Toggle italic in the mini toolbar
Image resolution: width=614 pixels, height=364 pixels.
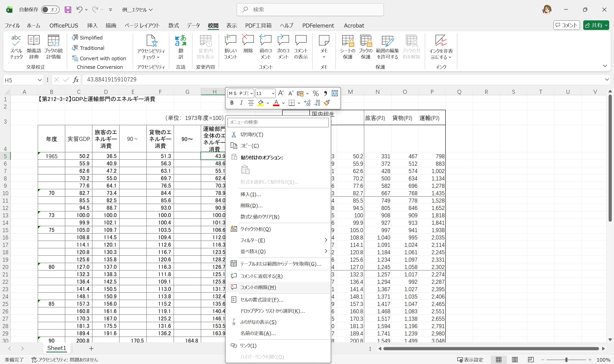[241, 103]
